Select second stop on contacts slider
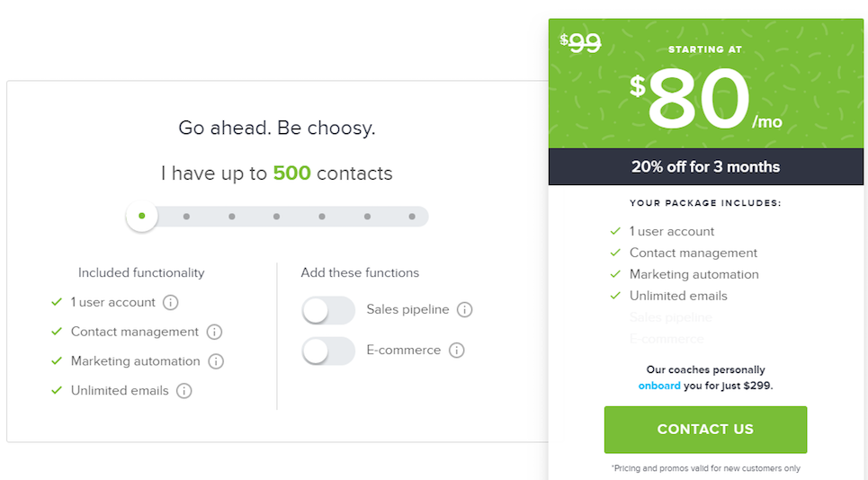The image size is (868, 480). [x=186, y=217]
